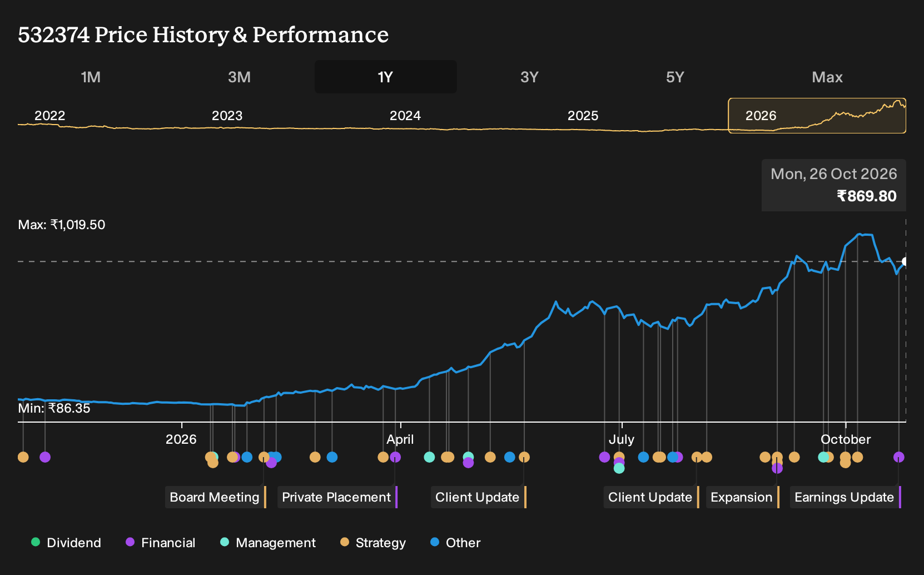Screen dimensions: 924x575
Task: Click the Board Meeting event label
Action: tap(216, 497)
